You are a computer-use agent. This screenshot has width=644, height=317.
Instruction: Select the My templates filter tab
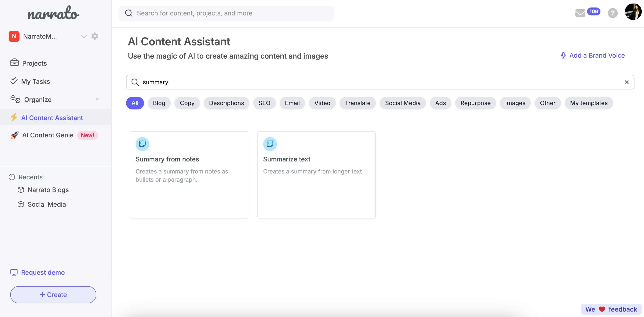pos(588,103)
